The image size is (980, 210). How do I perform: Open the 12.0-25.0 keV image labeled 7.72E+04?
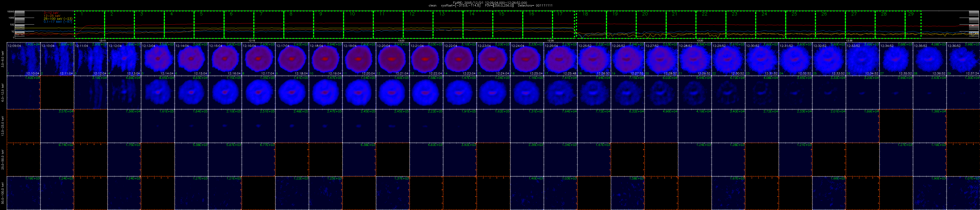click(594, 126)
